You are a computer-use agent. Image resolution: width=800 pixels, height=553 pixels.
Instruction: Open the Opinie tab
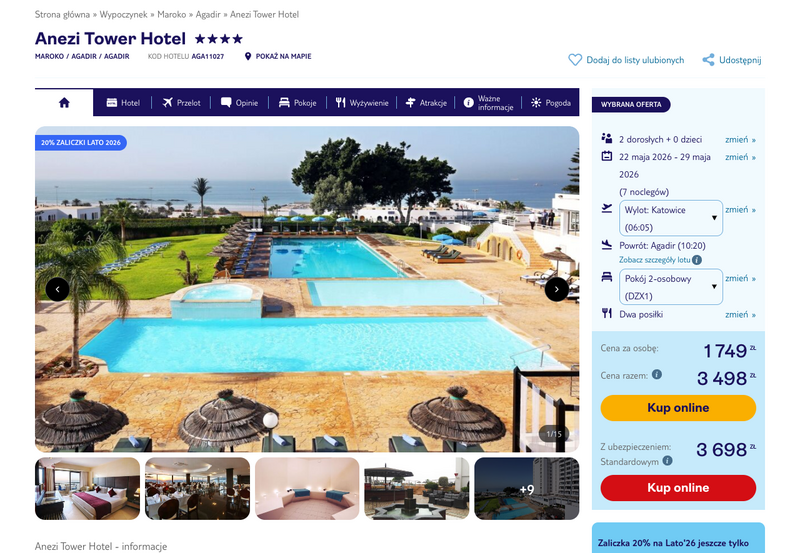point(239,103)
